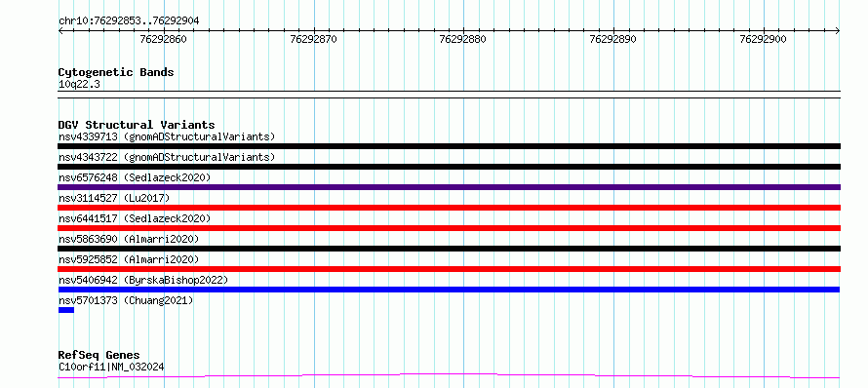Screen dimensions: 868x388
Task: Select the red nsv5925852 Almarri2020 bar
Action: click(x=449, y=269)
